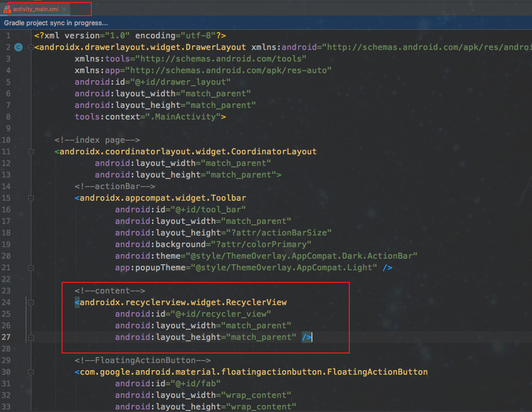Click the "match_parent" width value on line 6
This screenshot has width=532, height=412.
click(x=216, y=94)
